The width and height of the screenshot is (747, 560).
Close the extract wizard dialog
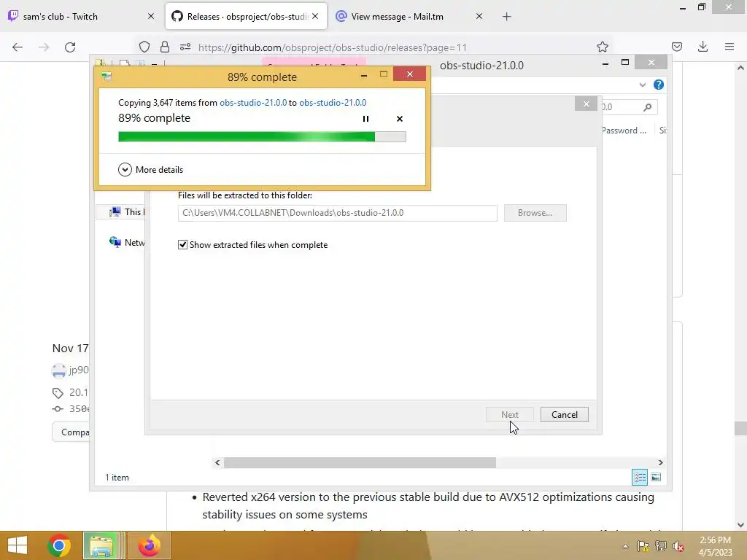pos(586,104)
